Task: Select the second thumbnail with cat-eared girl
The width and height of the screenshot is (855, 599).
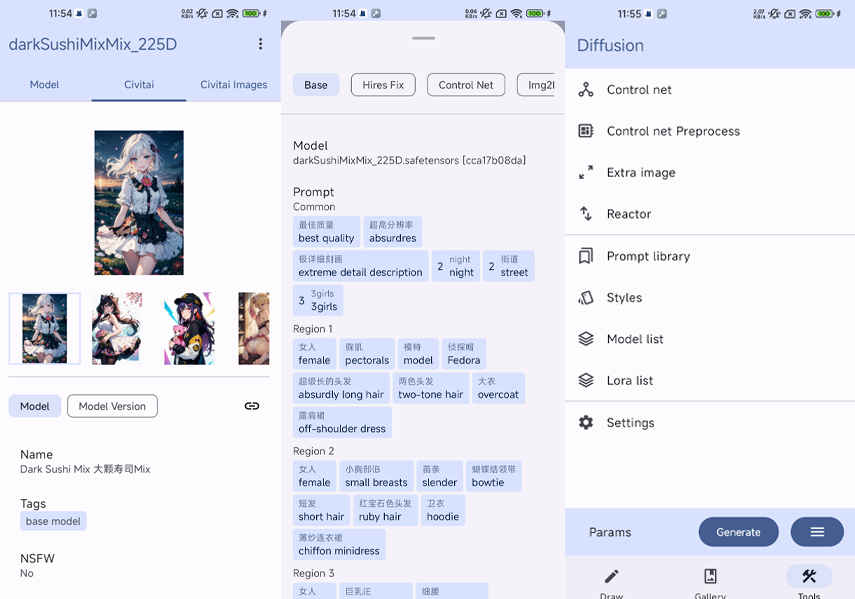Action: (x=117, y=328)
